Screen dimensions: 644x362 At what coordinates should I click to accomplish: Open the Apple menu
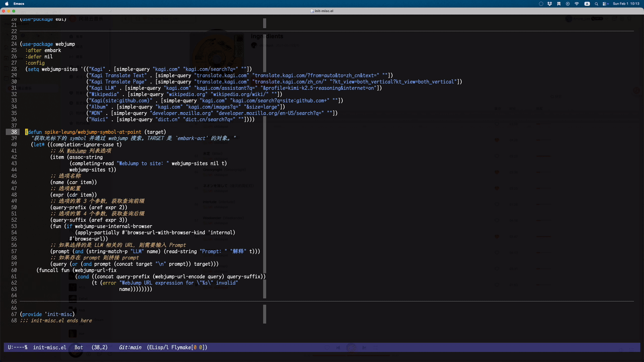pyautogui.click(x=7, y=4)
